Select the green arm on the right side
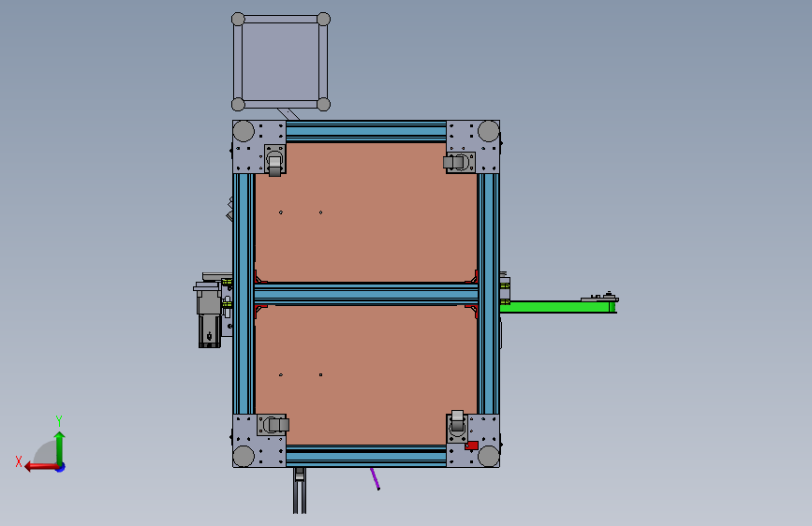This screenshot has width=812, height=526. [x=558, y=307]
